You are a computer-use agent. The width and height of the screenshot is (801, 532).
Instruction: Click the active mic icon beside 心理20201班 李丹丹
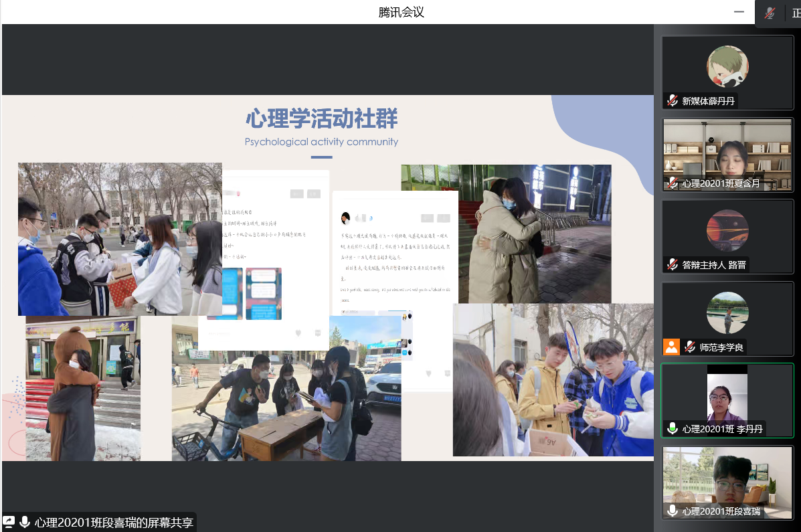673,428
